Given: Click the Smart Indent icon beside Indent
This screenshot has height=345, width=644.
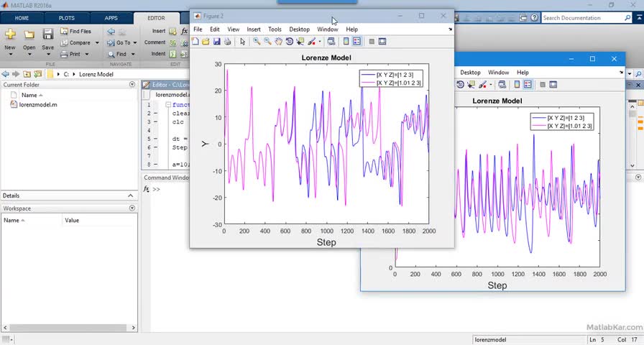Looking at the screenshot, I should pyautogui.click(x=173, y=54).
